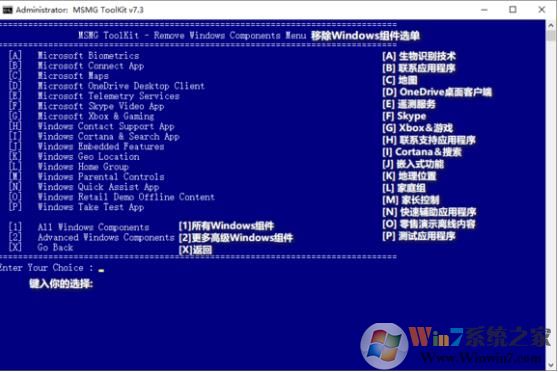Screen dimensions: 558x372
Task: Click the vertical scrollbar thumb
Action: pyautogui.click(x=551, y=36)
